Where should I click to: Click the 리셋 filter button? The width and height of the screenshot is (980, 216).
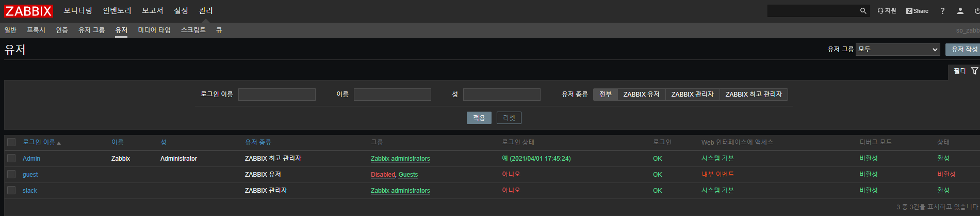pos(509,118)
